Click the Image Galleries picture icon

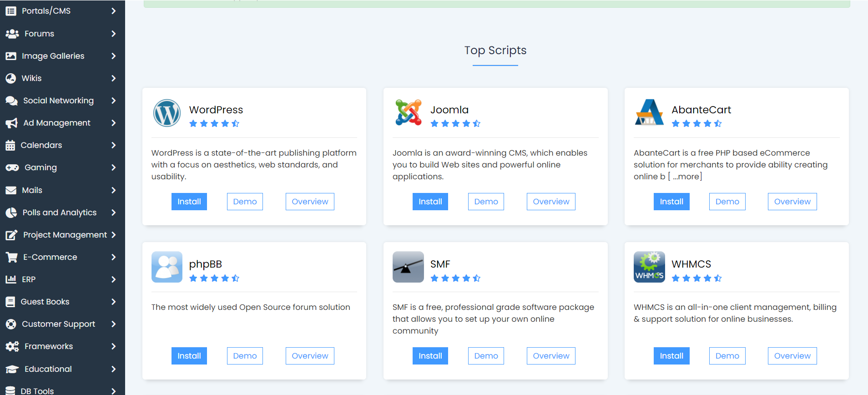coord(11,56)
